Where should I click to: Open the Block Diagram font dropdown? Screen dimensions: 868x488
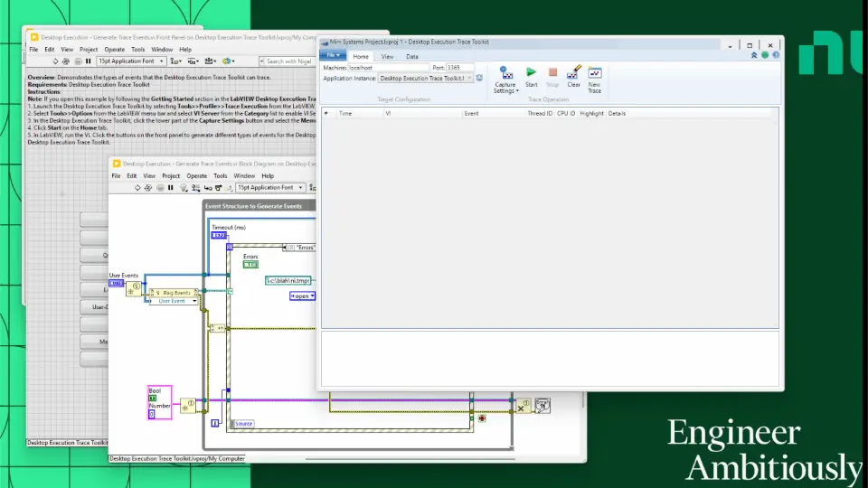(x=270, y=188)
